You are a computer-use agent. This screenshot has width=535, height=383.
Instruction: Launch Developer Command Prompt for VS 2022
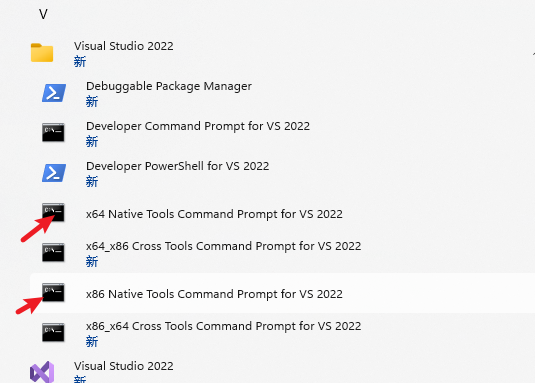point(198,126)
